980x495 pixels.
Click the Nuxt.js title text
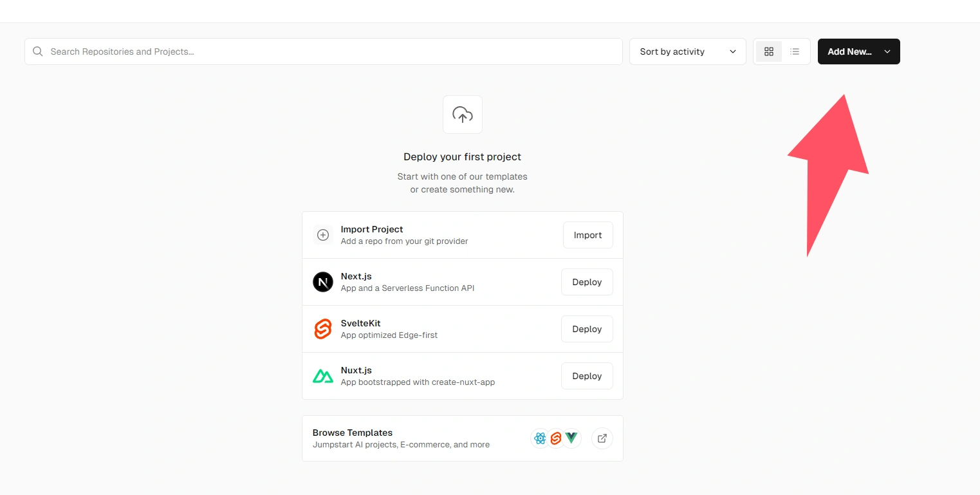click(x=356, y=370)
